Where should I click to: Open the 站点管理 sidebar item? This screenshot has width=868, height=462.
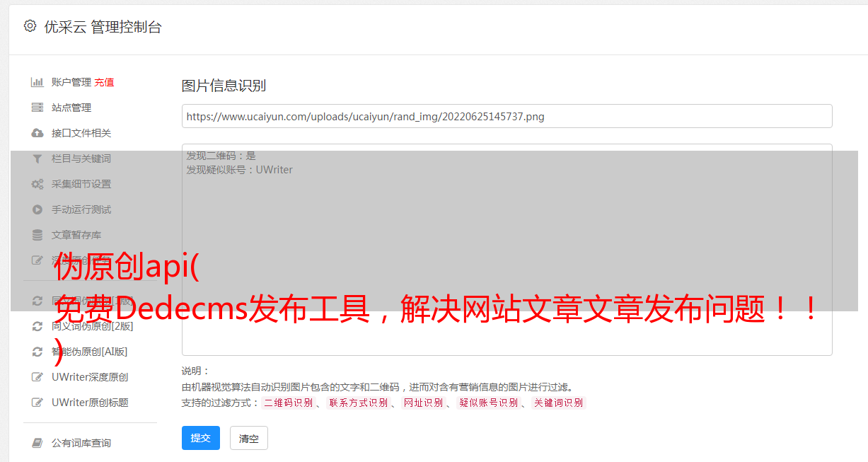(x=71, y=108)
